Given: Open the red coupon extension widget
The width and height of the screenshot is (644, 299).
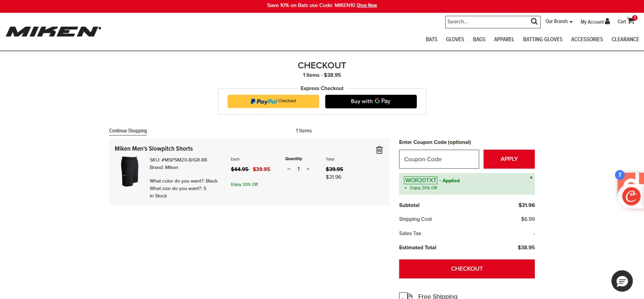Looking at the screenshot, I should (631, 195).
